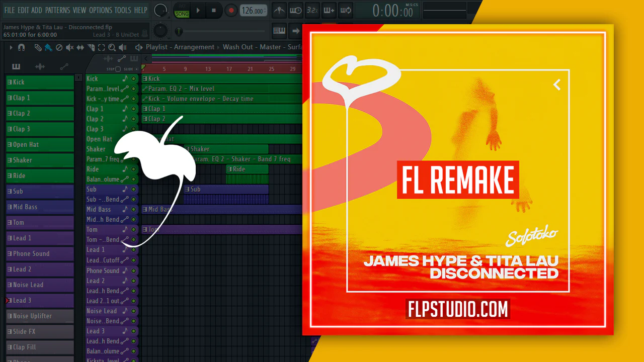This screenshot has width=644, height=362.
Task: Stop playback with Stop button
Action: click(214, 10)
